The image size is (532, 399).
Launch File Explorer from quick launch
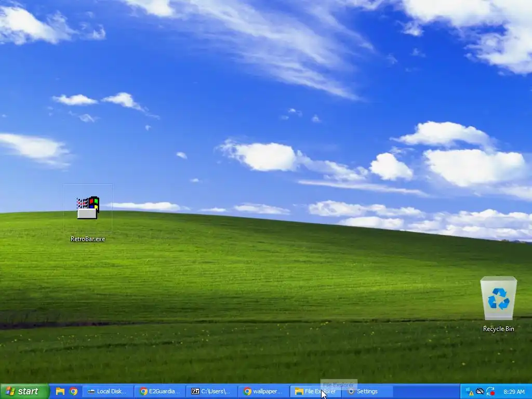[60, 391]
